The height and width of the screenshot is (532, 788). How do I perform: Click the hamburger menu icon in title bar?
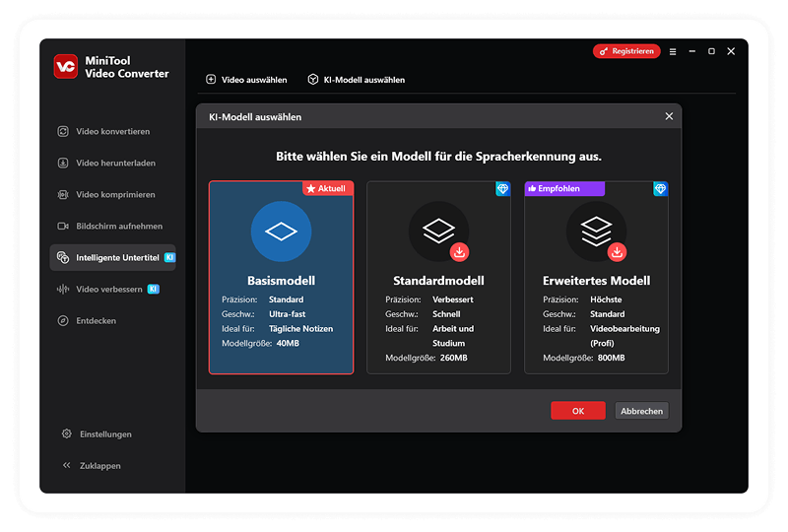tap(673, 51)
